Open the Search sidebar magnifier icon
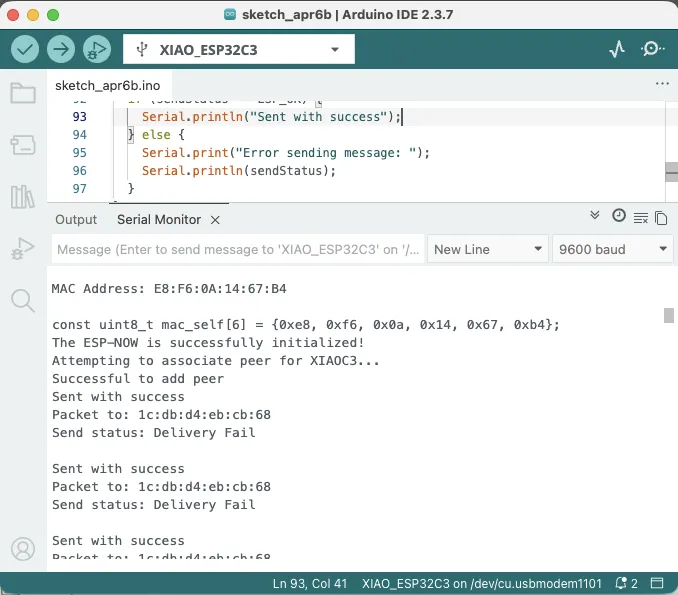678x595 pixels. click(x=23, y=301)
